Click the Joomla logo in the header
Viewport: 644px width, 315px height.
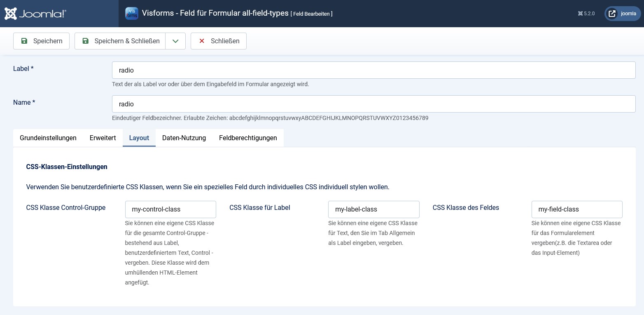(x=35, y=14)
